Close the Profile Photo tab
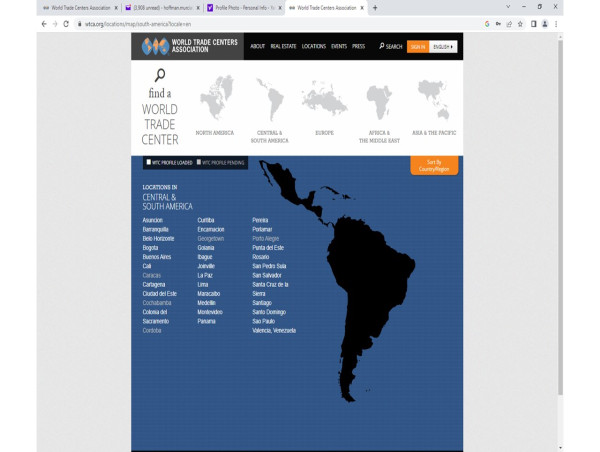Screen dimensions: 600x452 pyautogui.click(x=280, y=8)
